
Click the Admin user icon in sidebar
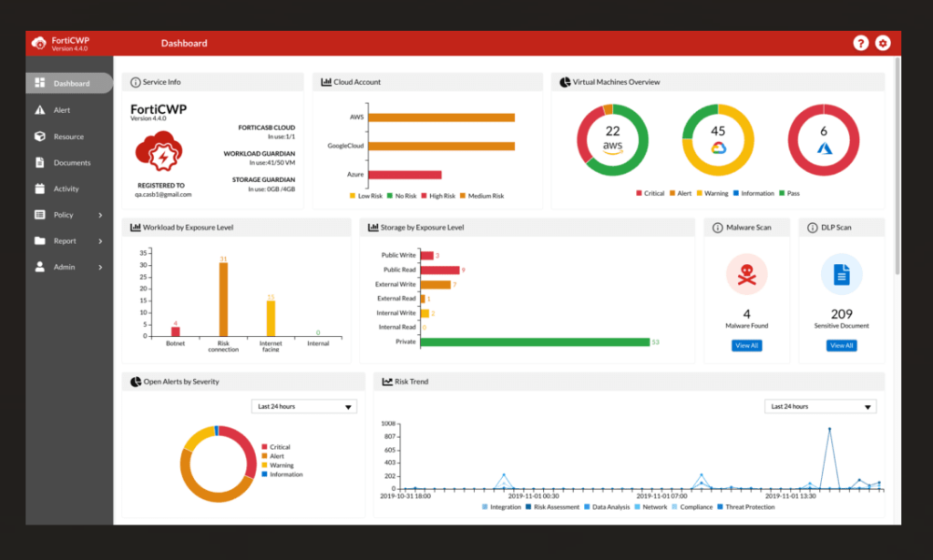point(40,267)
